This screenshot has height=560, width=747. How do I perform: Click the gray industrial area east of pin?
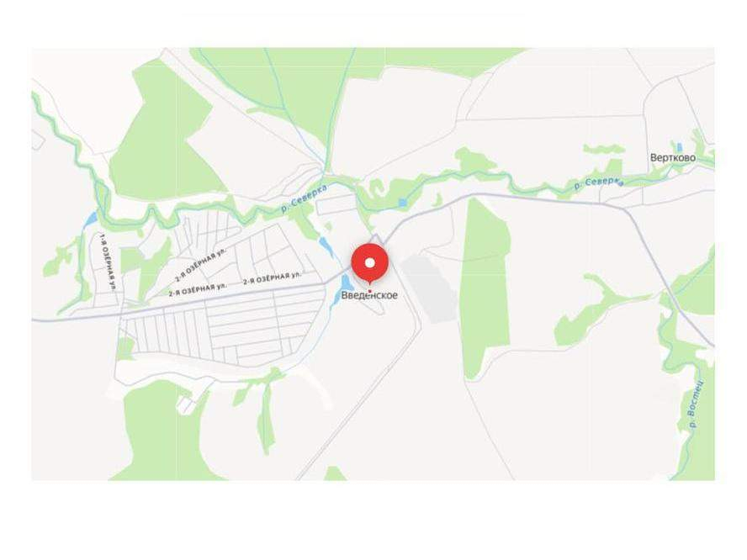click(429, 288)
